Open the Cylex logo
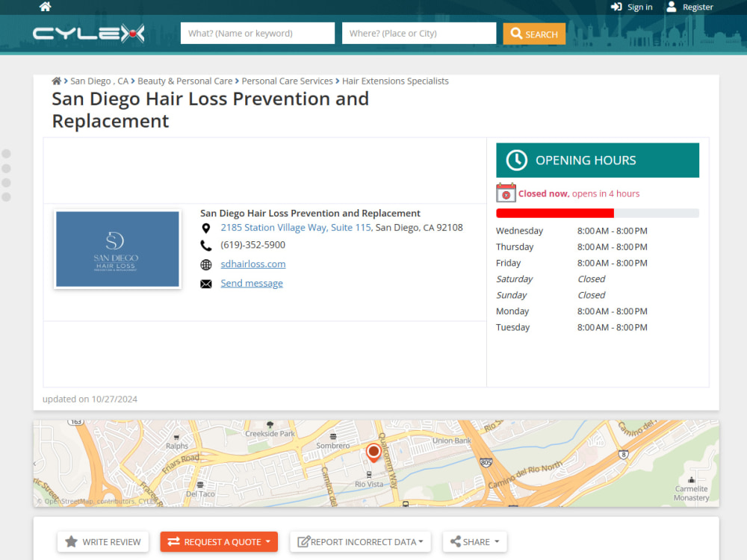 click(89, 34)
